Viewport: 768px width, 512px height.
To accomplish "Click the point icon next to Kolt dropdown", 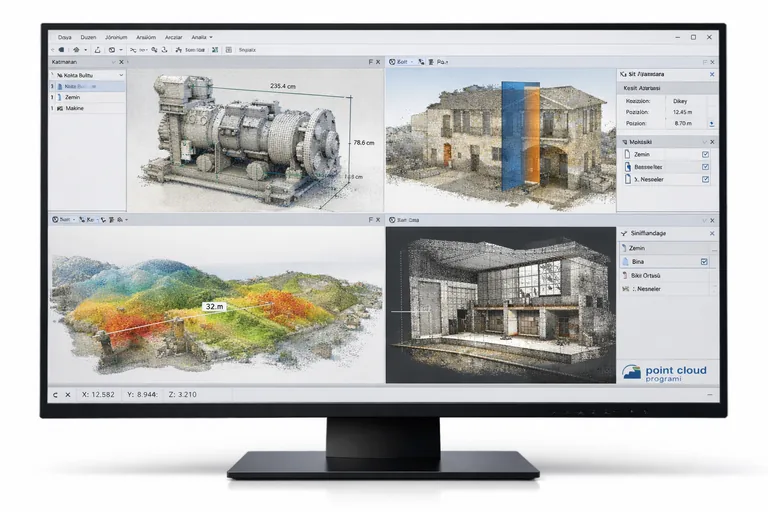I will coord(421,62).
